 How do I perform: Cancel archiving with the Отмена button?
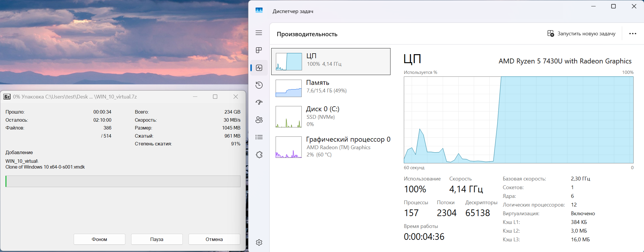click(x=214, y=239)
